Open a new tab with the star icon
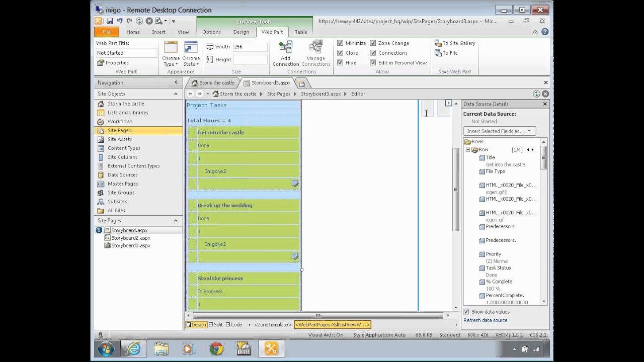 (301, 83)
